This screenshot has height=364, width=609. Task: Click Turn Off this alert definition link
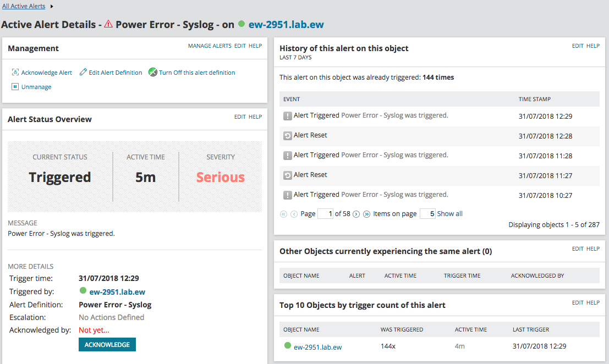click(x=197, y=73)
